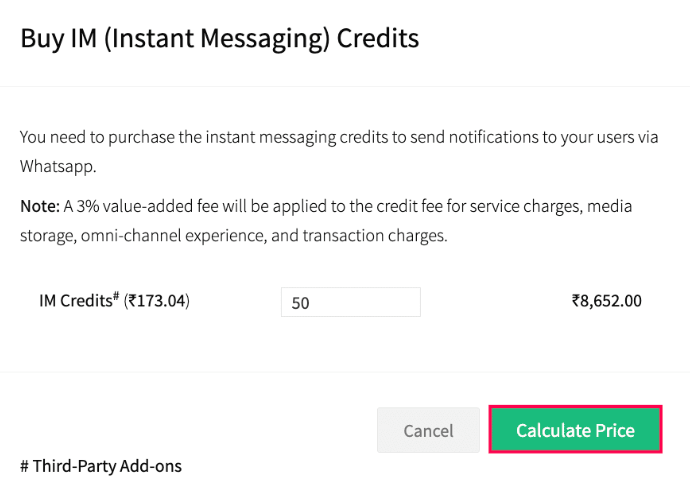
Task: Click the bold Note: label
Action: [x=39, y=206]
